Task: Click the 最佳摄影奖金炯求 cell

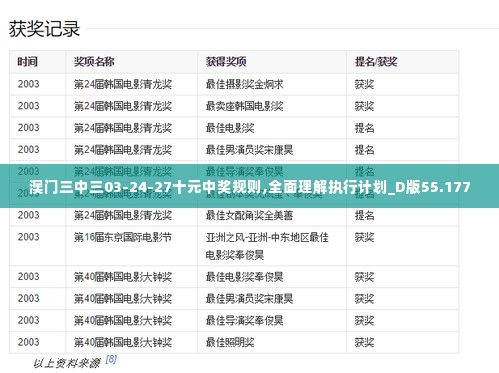Action: (244, 84)
